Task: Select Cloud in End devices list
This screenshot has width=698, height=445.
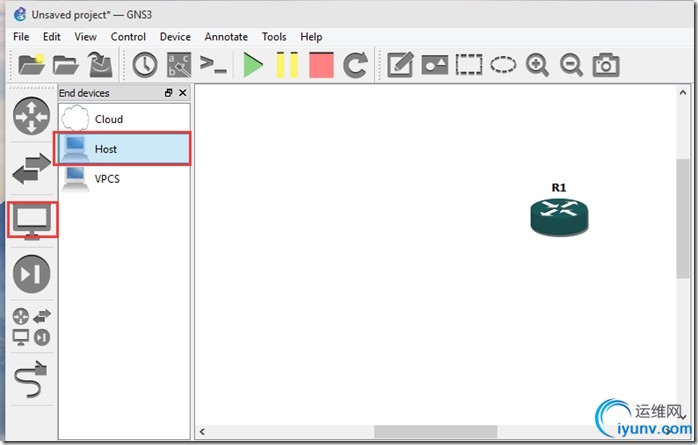Action: [x=124, y=119]
